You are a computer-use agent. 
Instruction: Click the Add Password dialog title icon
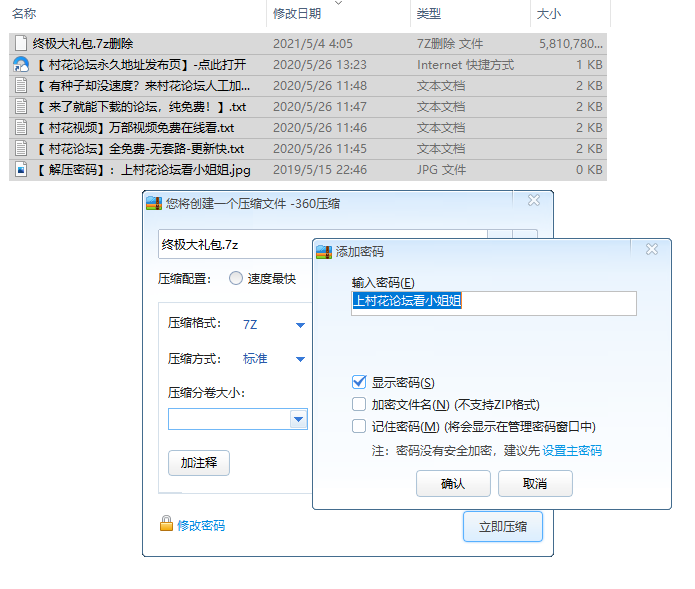(325, 251)
